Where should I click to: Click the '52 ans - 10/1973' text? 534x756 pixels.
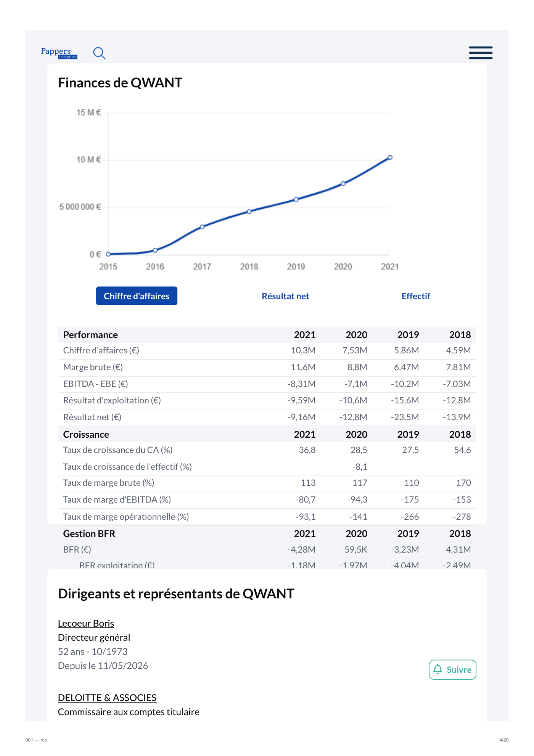(93, 652)
